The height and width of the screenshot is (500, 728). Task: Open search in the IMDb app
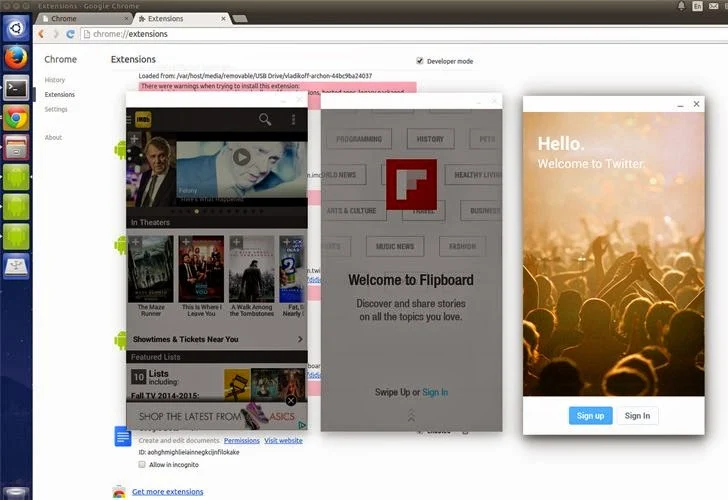[265, 120]
